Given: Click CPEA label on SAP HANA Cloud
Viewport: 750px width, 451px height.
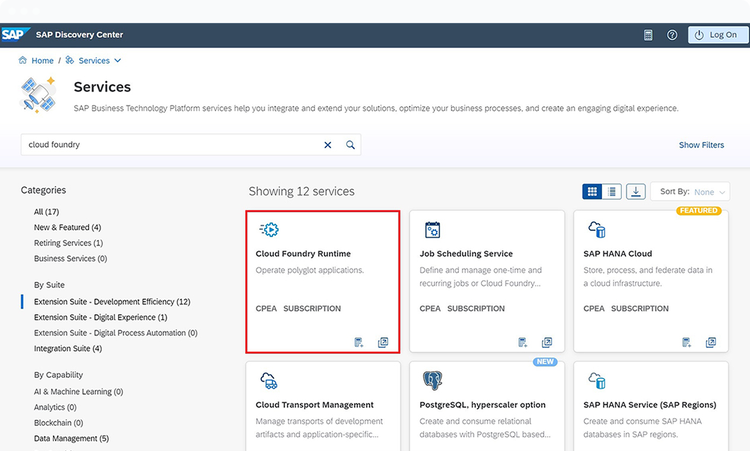Looking at the screenshot, I should click(594, 309).
